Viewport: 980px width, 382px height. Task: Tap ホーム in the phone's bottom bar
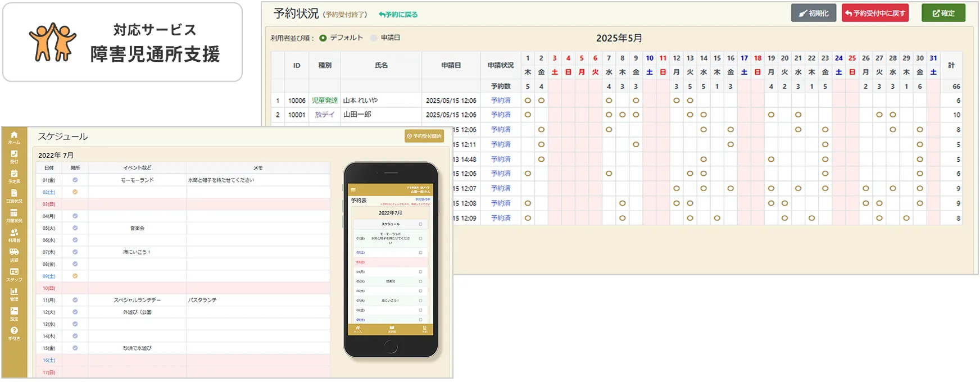(x=358, y=329)
